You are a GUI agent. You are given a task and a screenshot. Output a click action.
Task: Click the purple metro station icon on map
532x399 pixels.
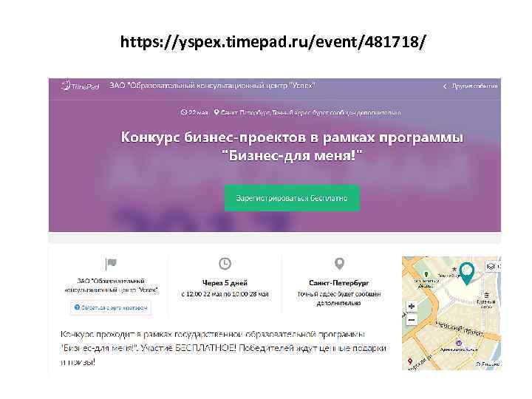(x=458, y=343)
